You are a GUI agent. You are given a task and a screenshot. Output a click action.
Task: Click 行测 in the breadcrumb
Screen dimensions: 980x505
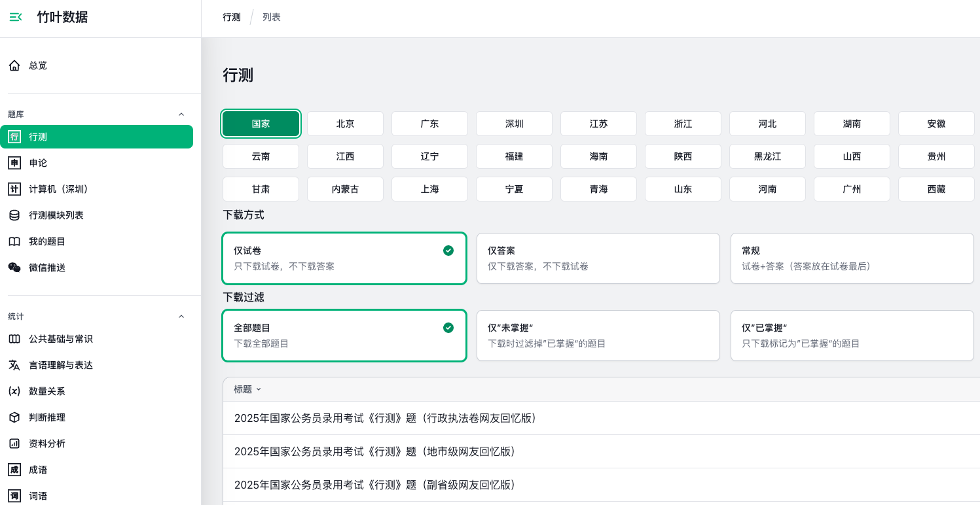[x=232, y=17]
